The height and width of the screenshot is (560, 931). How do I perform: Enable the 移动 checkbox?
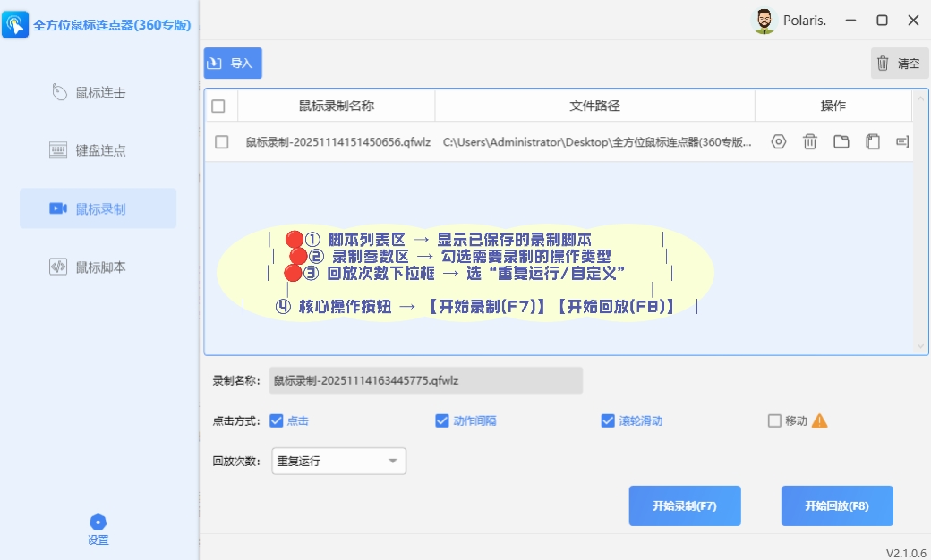coord(775,420)
